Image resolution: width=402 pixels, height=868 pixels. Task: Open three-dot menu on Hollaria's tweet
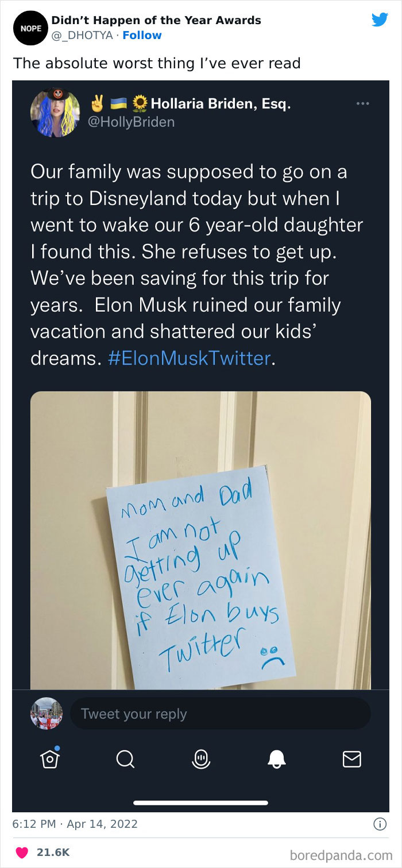(362, 104)
